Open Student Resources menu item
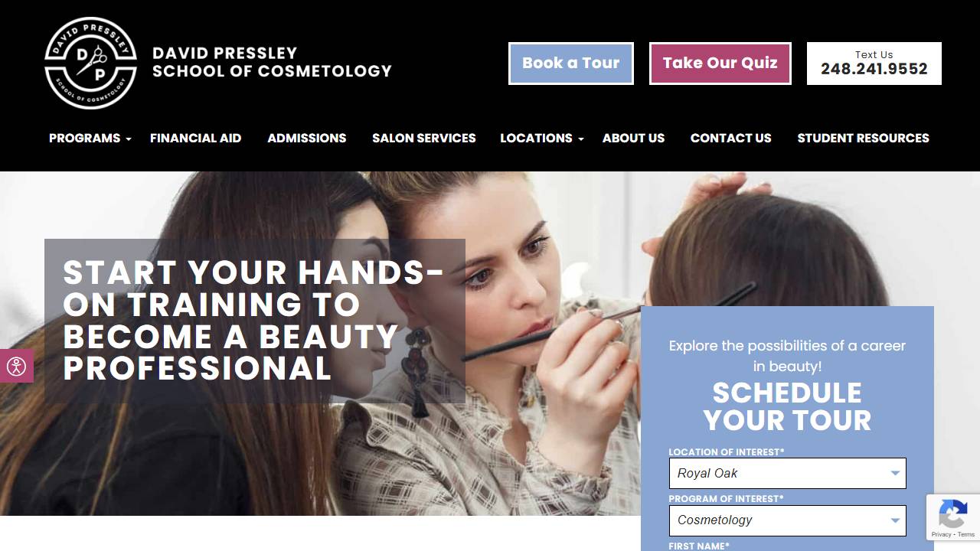Viewport: 980px width, 551px height. (863, 138)
